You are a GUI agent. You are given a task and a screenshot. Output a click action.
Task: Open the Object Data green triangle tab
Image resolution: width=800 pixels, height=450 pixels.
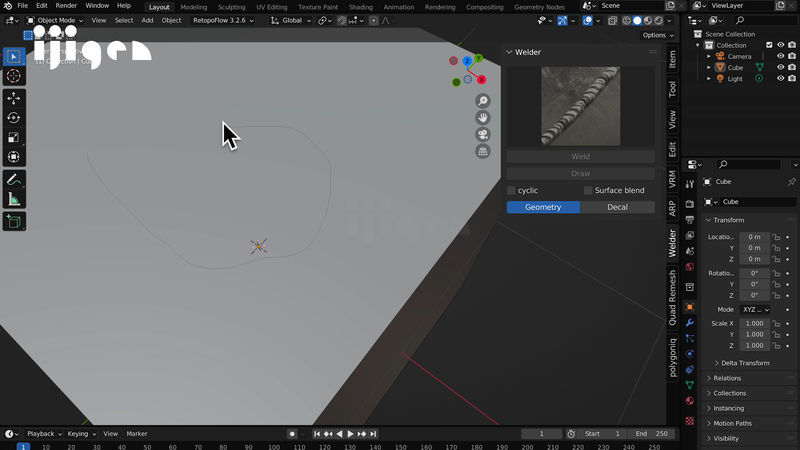690,385
